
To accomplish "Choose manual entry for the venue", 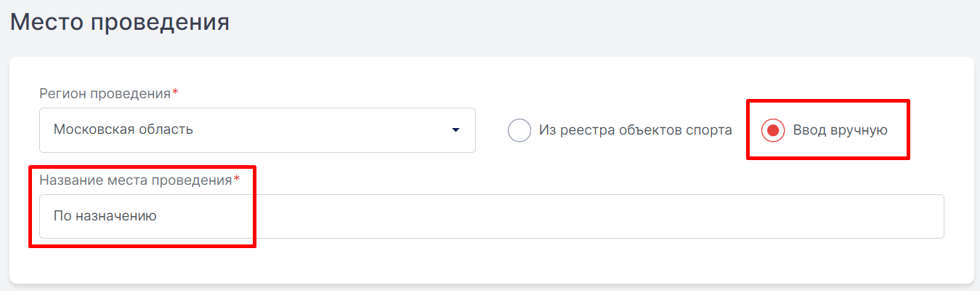I will [773, 131].
